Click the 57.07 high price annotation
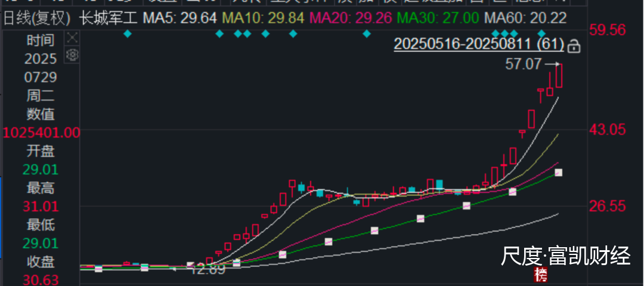The height and width of the screenshot is (286, 644). [x=524, y=64]
